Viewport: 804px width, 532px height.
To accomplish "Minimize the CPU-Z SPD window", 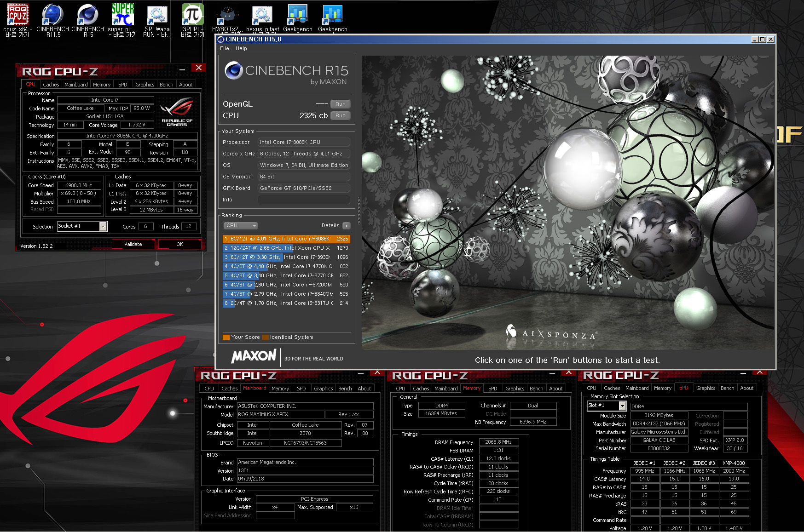I will click(x=743, y=374).
